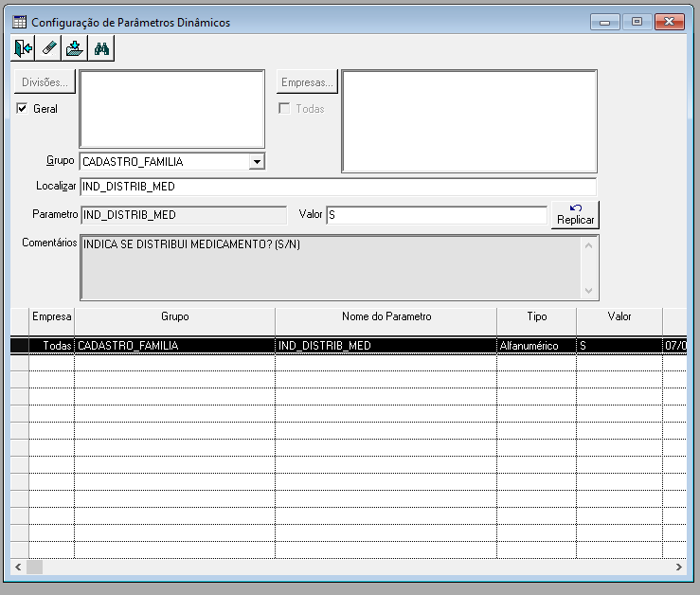700x595 pixels.
Task: Click the eraser clear toolbar icon
Action: 49,48
